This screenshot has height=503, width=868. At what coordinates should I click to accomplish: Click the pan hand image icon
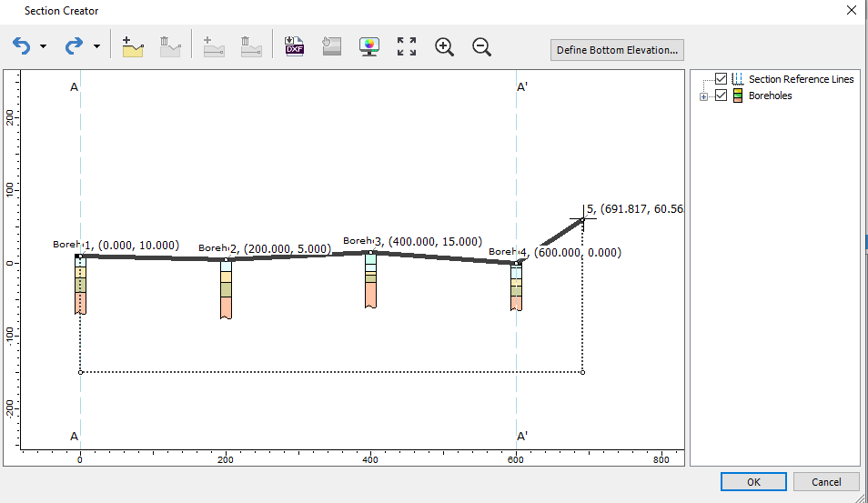pos(331,46)
